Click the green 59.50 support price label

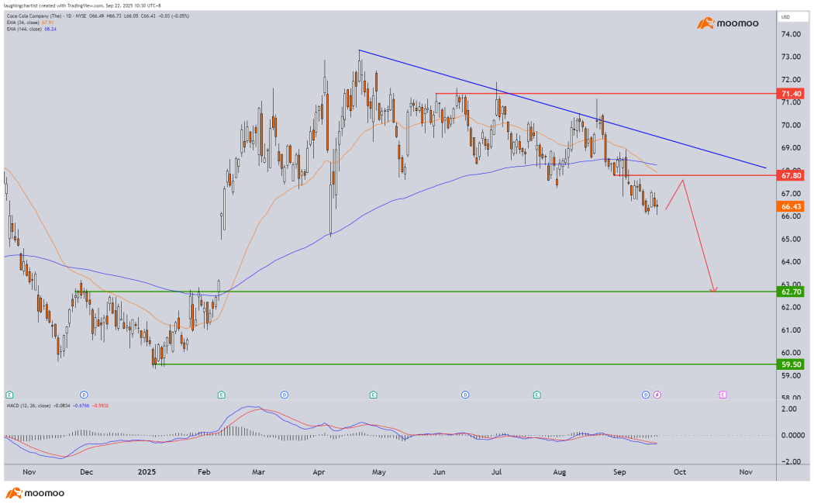point(792,364)
